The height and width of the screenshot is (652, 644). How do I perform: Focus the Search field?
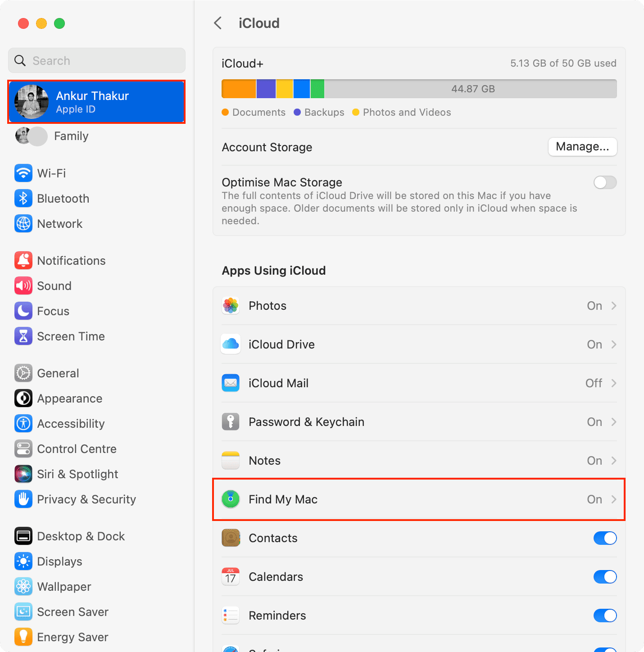97,60
